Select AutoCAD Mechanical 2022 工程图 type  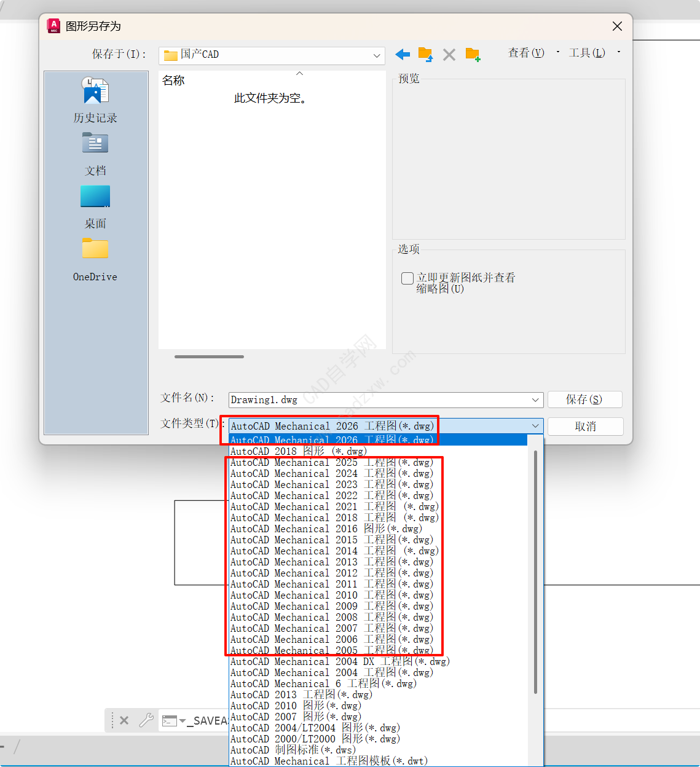(x=378, y=495)
